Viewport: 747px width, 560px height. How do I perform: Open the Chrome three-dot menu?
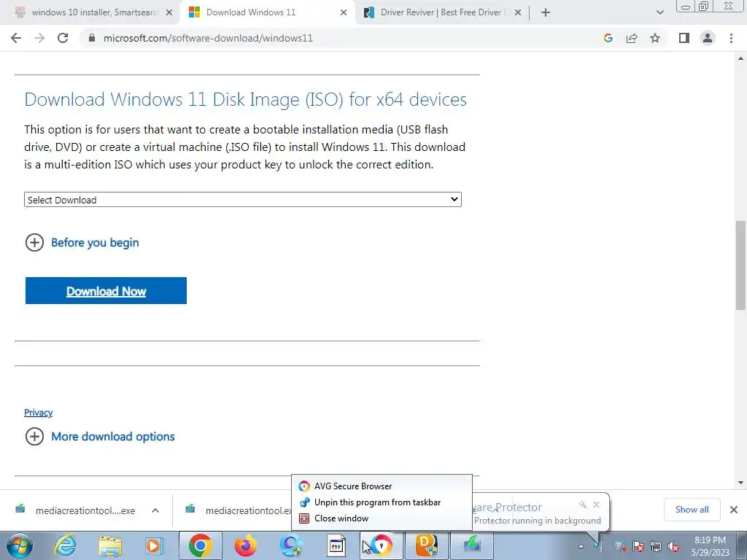click(x=731, y=38)
